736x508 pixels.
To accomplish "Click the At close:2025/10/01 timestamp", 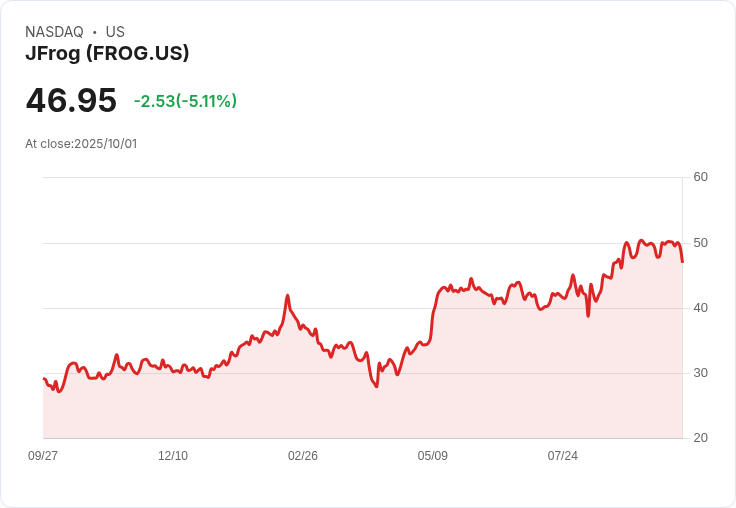I will (81, 144).
